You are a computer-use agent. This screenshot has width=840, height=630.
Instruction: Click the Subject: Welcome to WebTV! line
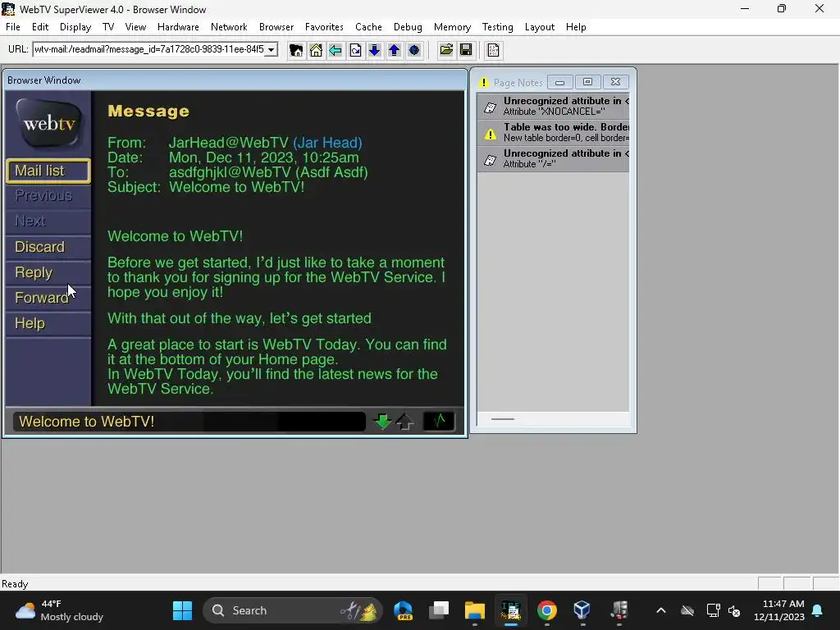[206, 187]
